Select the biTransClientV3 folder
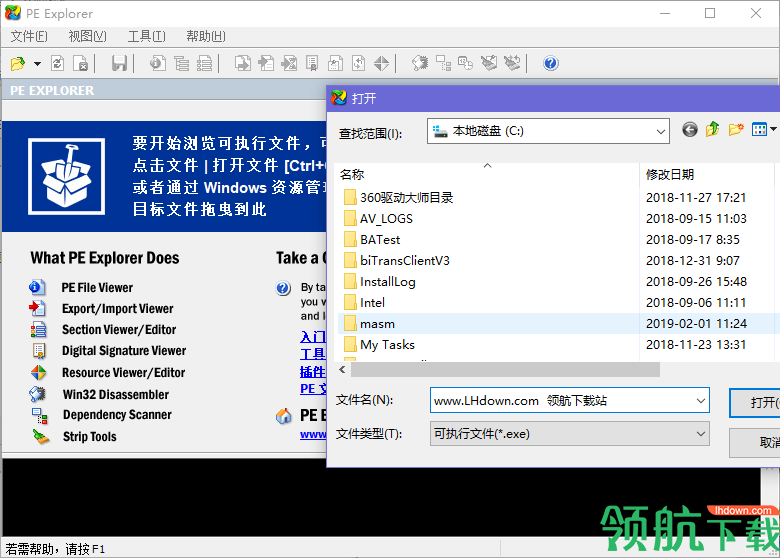This screenshot has width=780, height=558. [396, 260]
